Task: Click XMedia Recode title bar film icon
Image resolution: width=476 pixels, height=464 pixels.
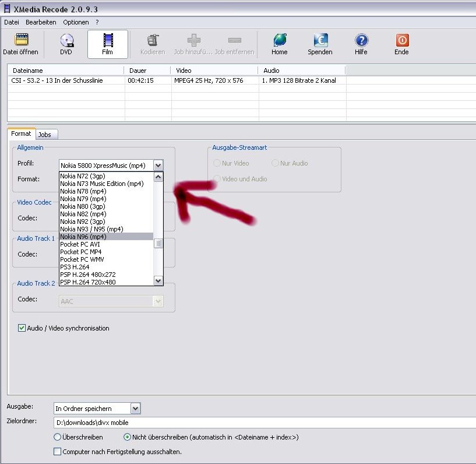Action: pyautogui.click(x=7, y=9)
